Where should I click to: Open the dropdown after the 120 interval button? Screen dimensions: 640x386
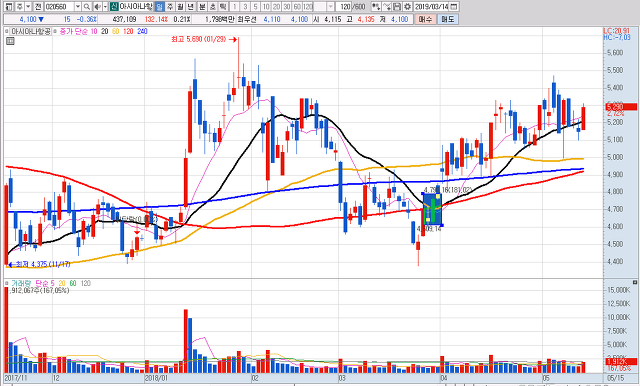pos(330,7)
